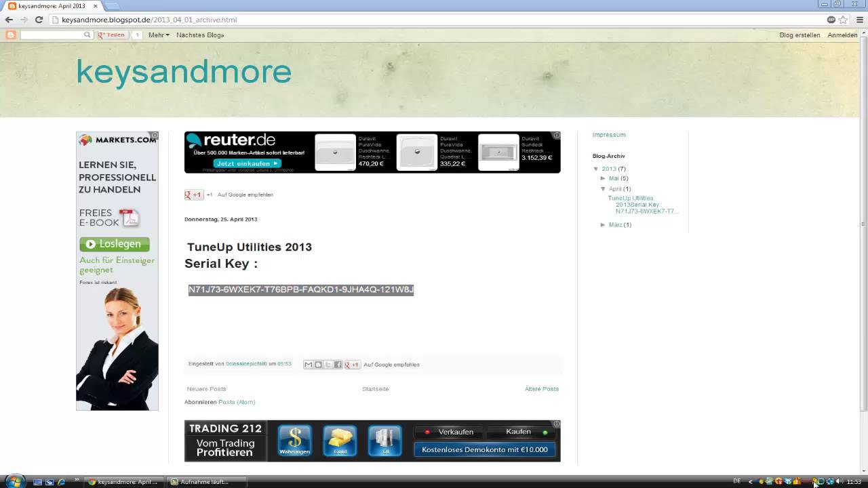Share the post on Facebook
Image resolution: width=868 pixels, height=488 pixels.
(x=338, y=365)
